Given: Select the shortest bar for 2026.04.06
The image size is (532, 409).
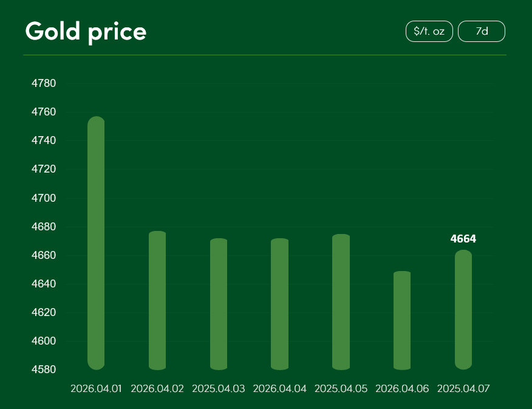Looking at the screenshot, I should click(402, 320).
